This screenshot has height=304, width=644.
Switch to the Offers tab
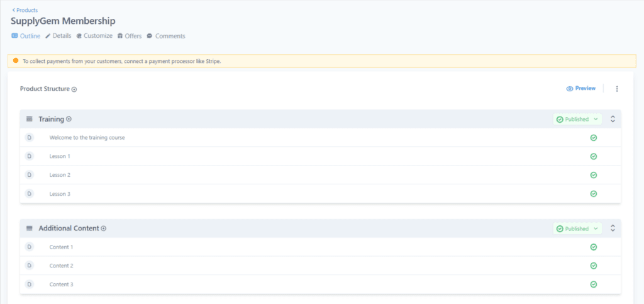130,36
